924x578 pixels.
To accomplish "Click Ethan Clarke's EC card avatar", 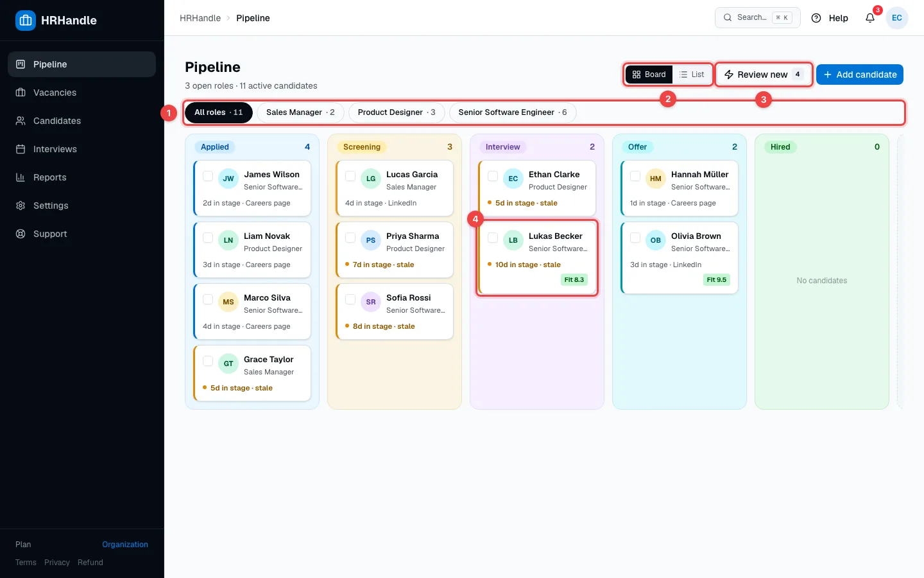I will (513, 179).
